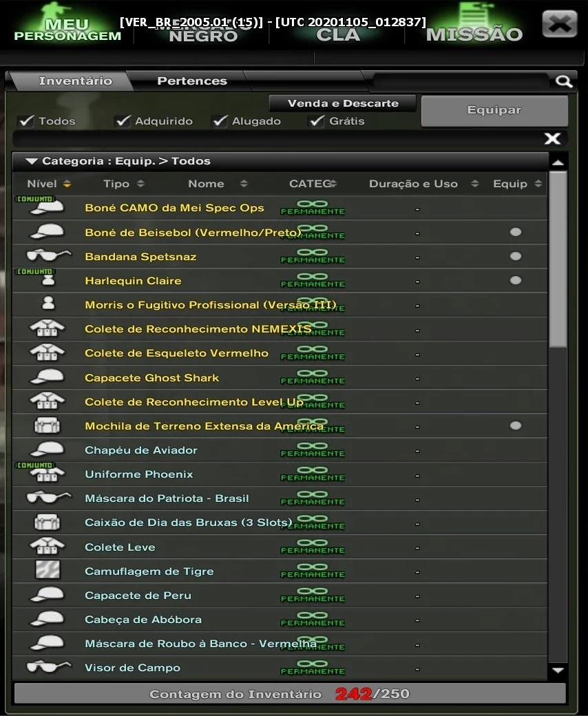
Task: Toggle the Alugado filter checkbox
Action: coord(220,121)
